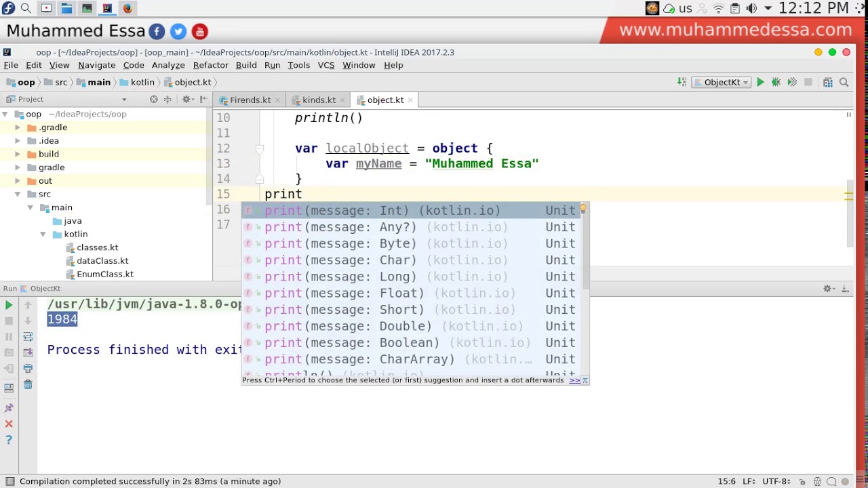
Task: Hide the Project tool window
Action: coord(203,99)
